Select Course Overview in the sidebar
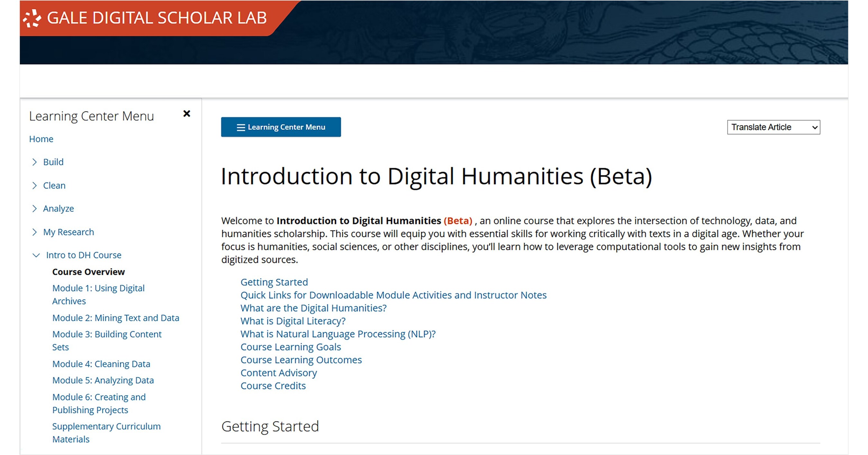This screenshot has width=868, height=455. pos(89,272)
